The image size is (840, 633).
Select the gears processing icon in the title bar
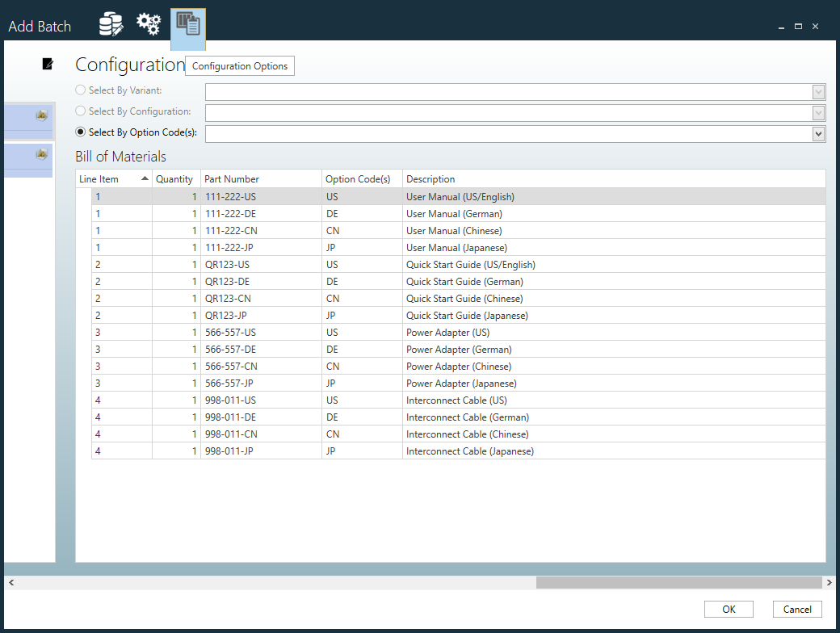pos(149,23)
